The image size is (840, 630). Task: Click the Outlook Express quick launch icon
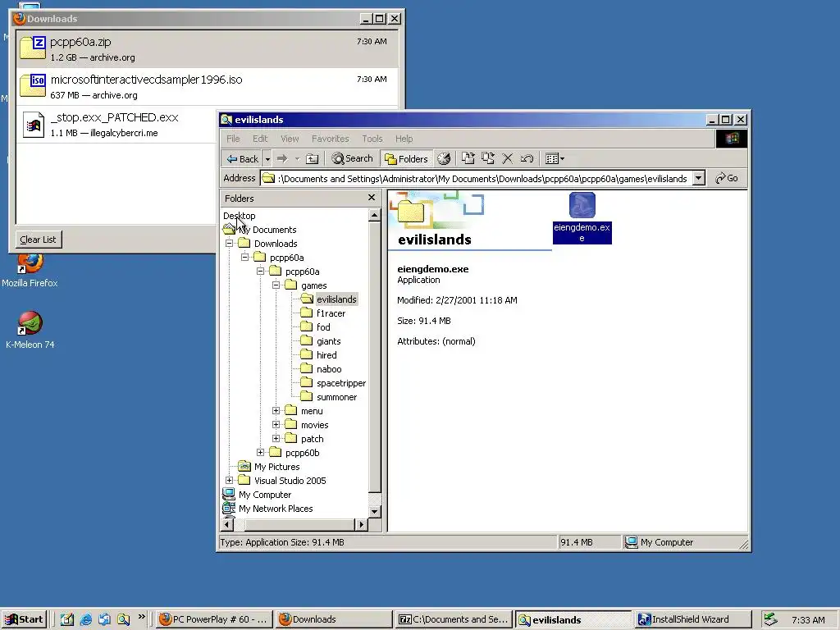point(104,619)
